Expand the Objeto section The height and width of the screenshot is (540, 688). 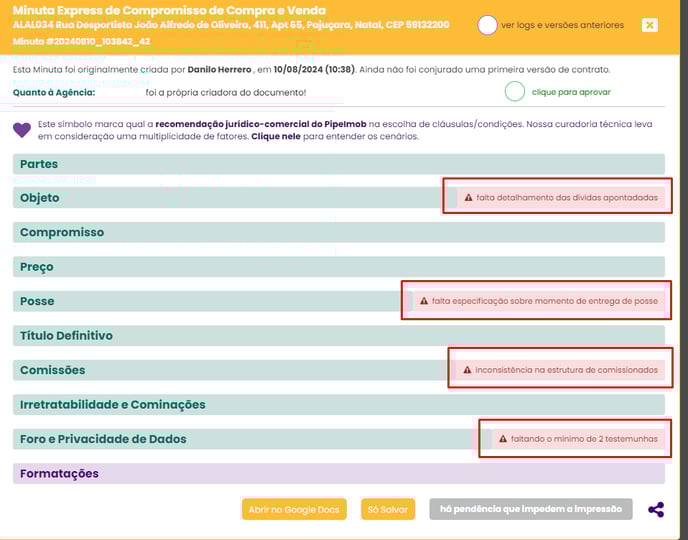(x=339, y=198)
